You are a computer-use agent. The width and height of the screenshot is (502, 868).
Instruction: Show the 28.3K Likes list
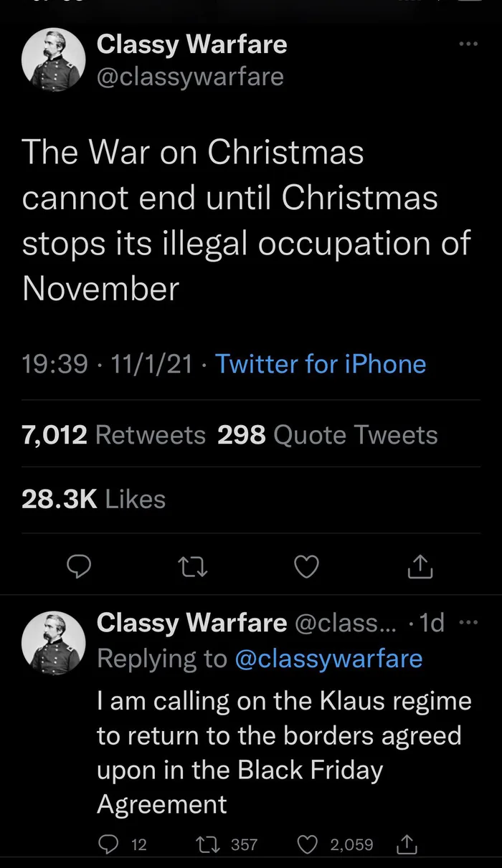(93, 499)
